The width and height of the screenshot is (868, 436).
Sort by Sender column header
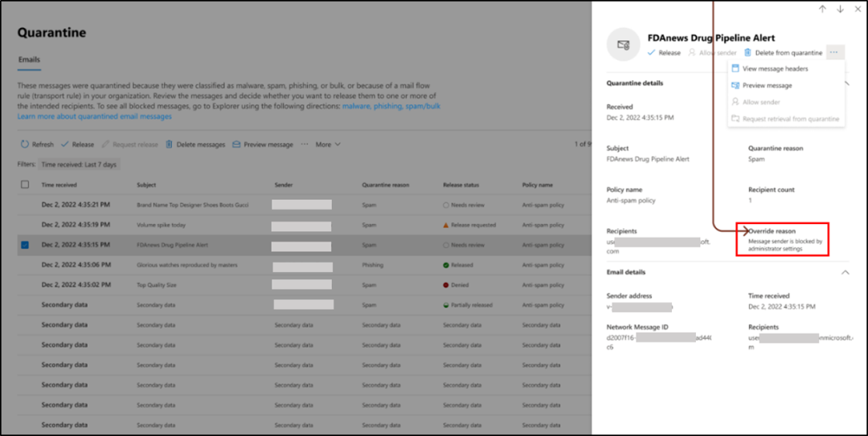pos(284,185)
